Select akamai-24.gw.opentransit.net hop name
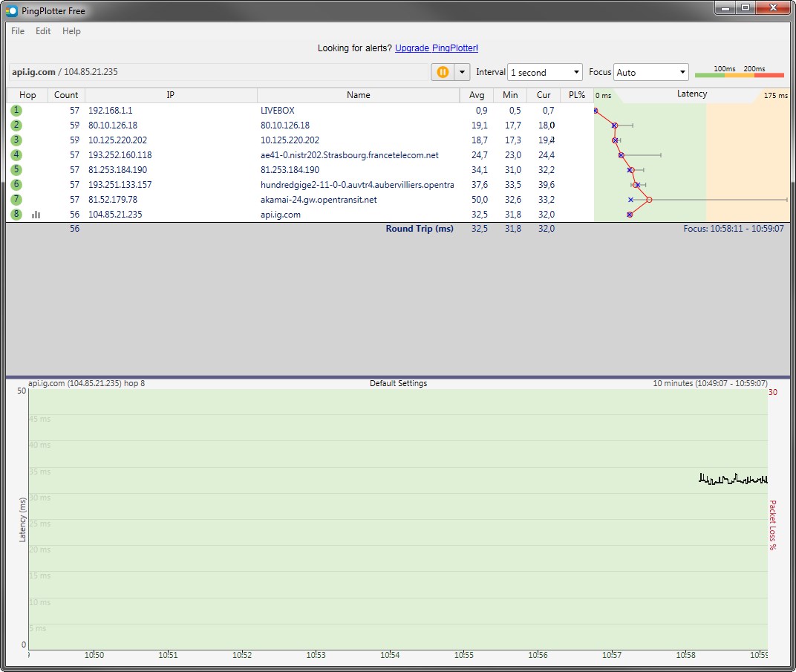 (x=319, y=200)
